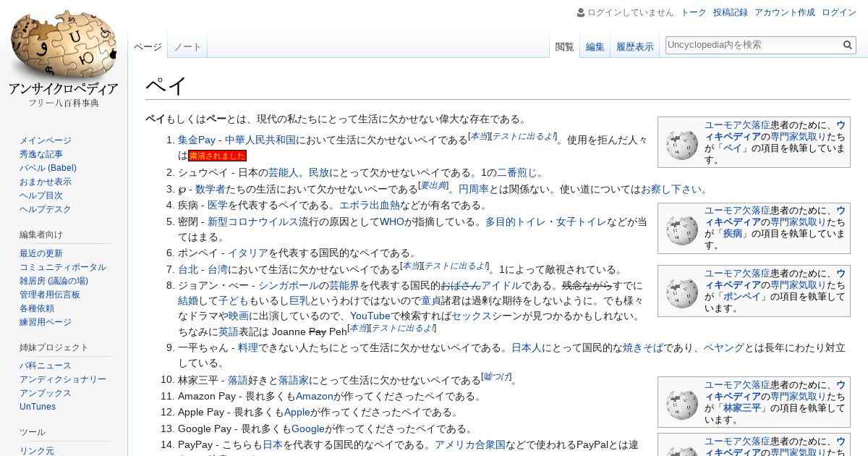Viewport: 868px width, 456px height.
Task: Click 二番煎じ link
Action: [x=516, y=172]
